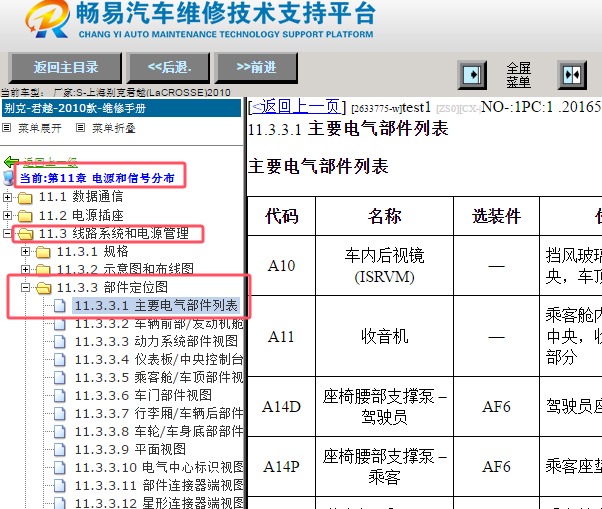
Task: Open 11.3.3.9 平面视图 page
Action: (x=130, y=449)
